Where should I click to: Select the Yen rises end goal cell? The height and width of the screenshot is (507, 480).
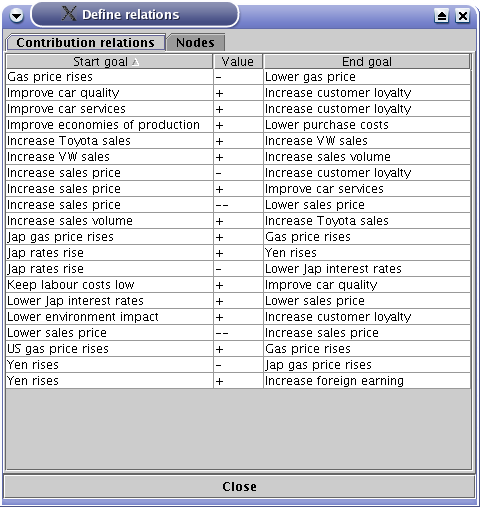tap(367, 253)
